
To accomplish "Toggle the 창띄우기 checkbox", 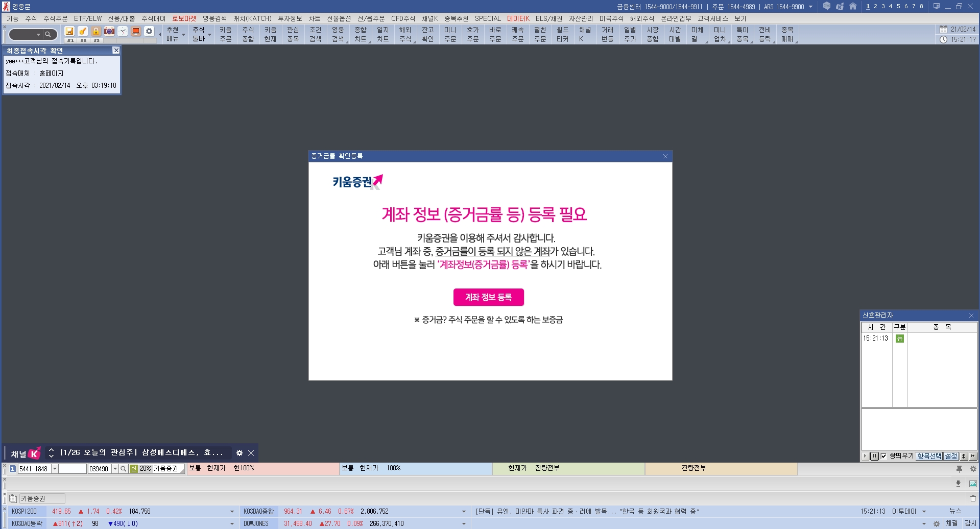I will (x=883, y=456).
